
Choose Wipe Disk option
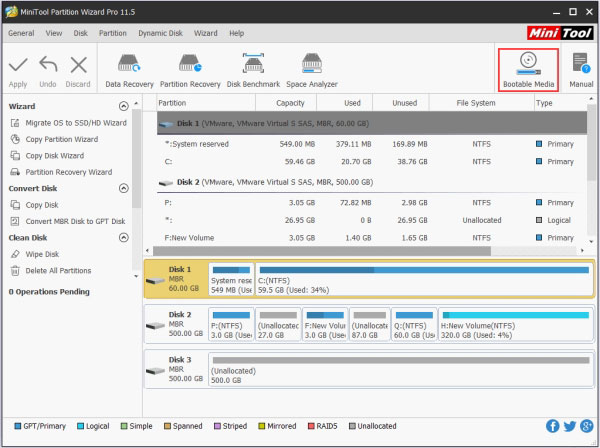tap(35, 254)
